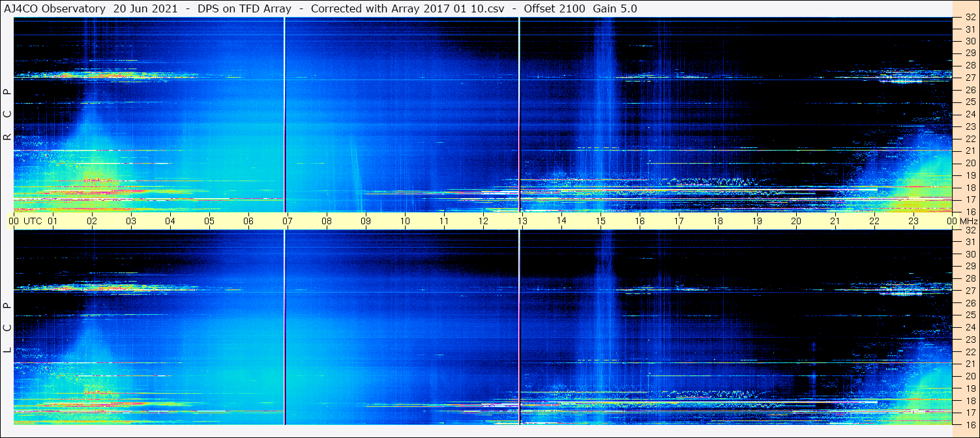
Task: Select the 02 hour label on the time axis
Action: click(92, 221)
